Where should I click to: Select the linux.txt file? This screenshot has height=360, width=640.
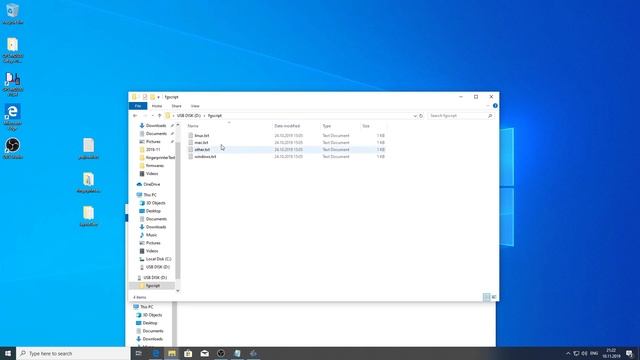202,136
